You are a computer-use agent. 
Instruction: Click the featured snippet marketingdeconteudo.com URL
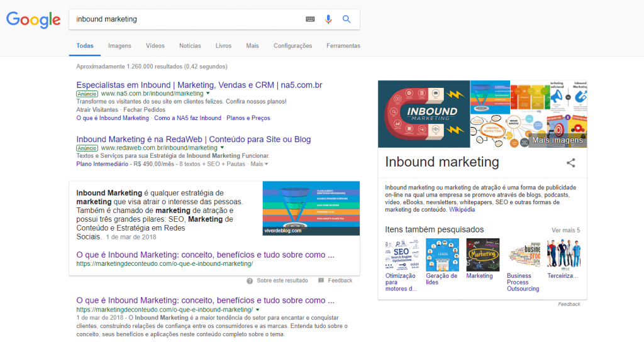(x=165, y=264)
